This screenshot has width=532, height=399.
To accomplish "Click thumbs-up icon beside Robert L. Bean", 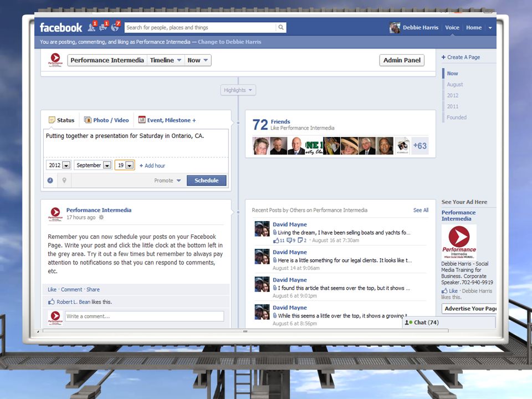I will 51,301.
